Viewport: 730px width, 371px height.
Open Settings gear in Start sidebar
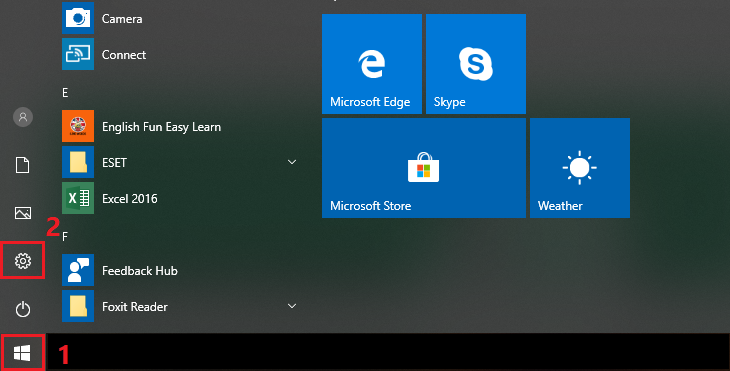click(23, 261)
